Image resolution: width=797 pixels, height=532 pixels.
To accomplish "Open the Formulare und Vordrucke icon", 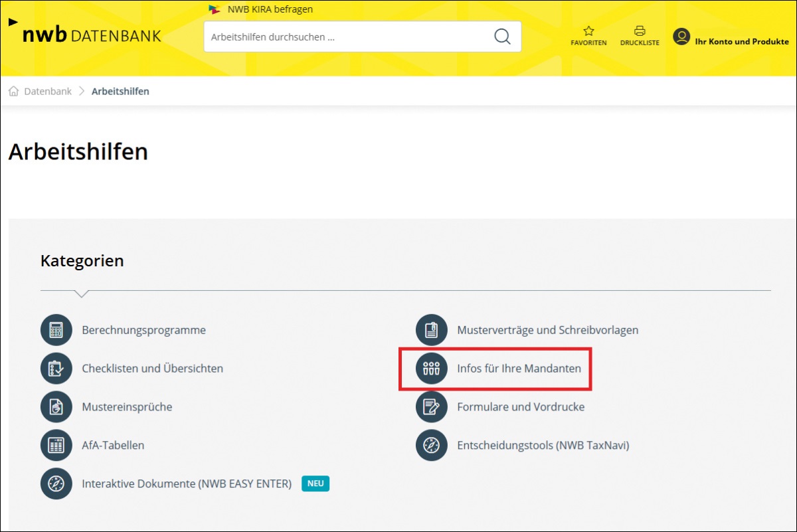I will 432,406.
